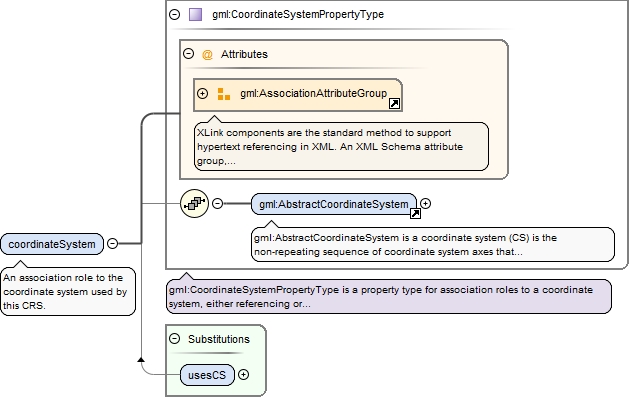Expand the gml:AbstractCoordinateSystem element

pyautogui.click(x=425, y=204)
